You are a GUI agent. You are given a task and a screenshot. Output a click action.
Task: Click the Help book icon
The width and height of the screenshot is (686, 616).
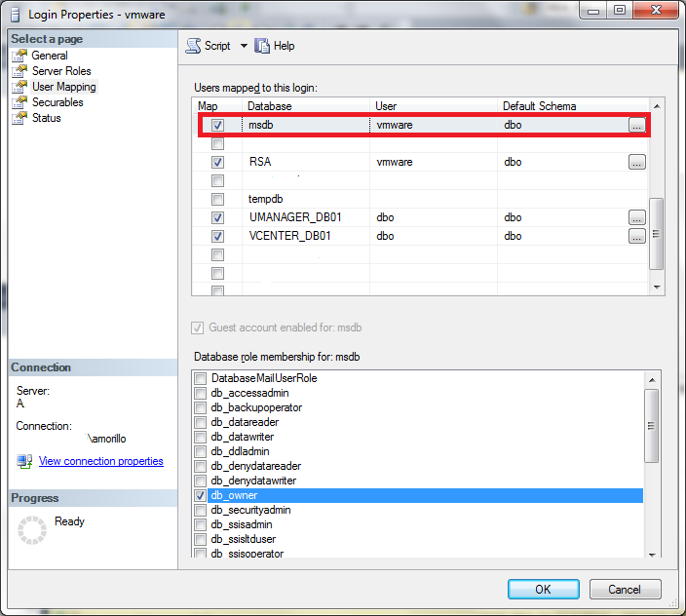click(261, 46)
